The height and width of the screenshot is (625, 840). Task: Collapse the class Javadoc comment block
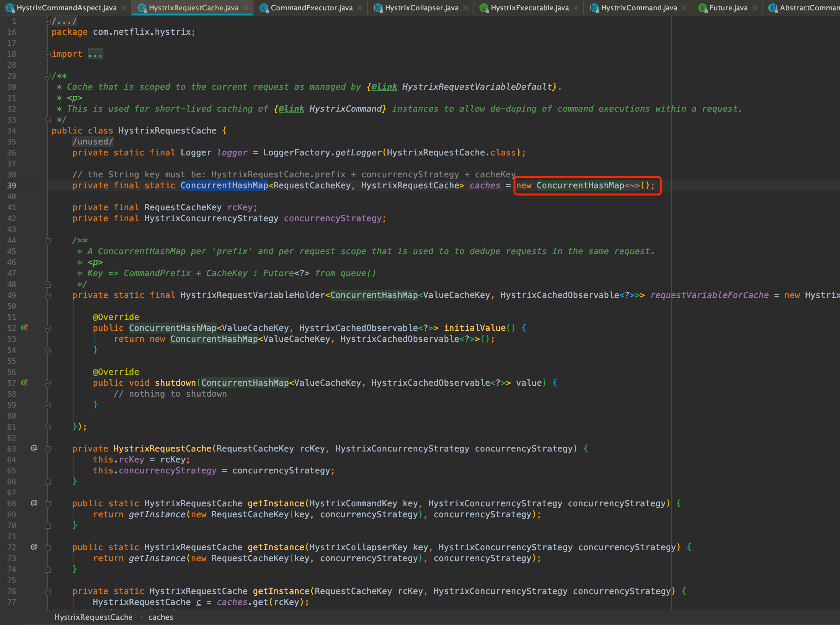point(48,76)
